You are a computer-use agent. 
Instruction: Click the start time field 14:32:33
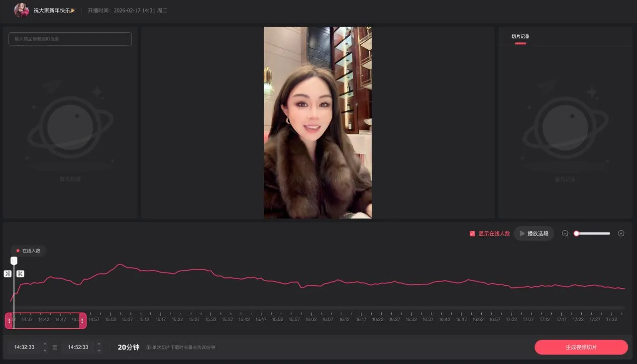(x=24, y=347)
